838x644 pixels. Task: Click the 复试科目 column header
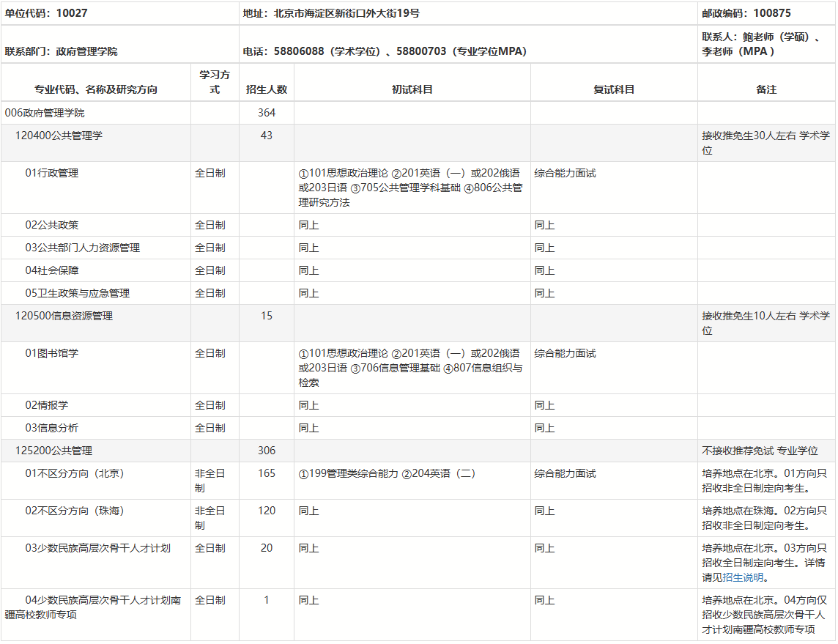(x=614, y=89)
